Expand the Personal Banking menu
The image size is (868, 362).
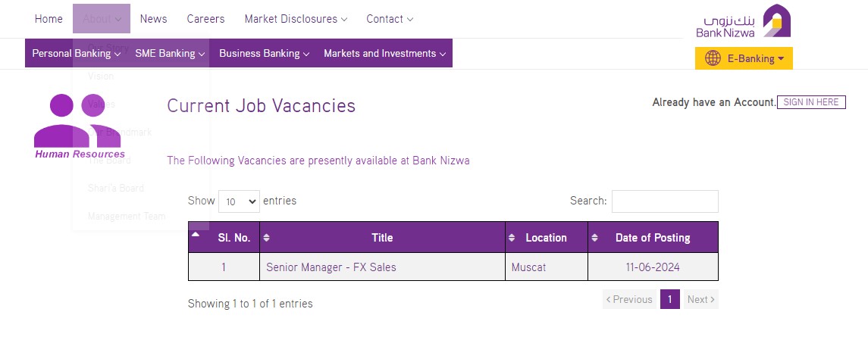click(x=77, y=54)
